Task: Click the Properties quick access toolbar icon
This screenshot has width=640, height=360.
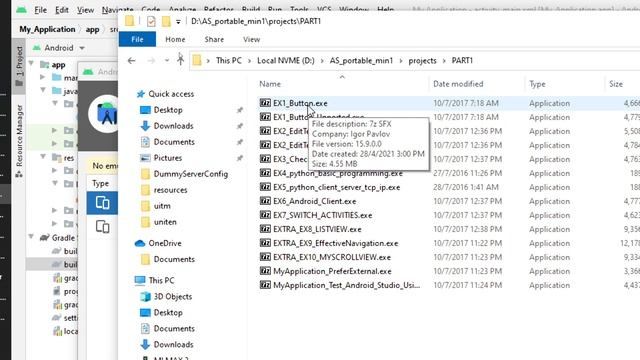Action: click(151, 21)
